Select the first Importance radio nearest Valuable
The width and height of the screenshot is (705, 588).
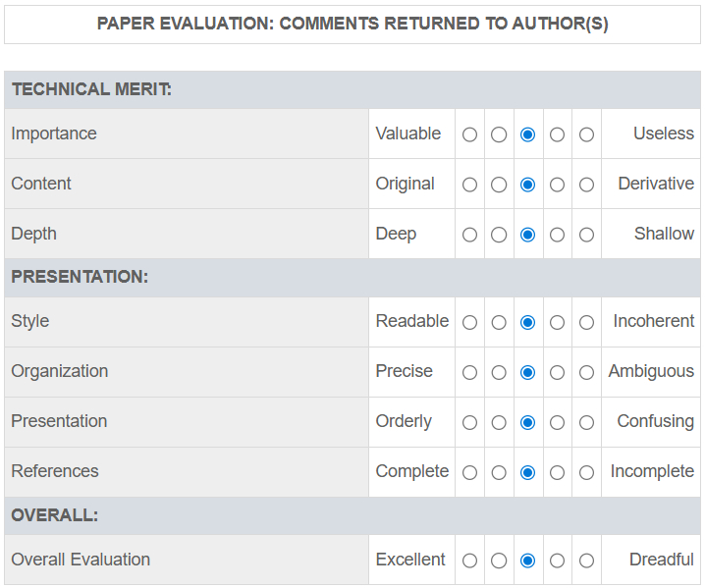click(x=469, y=134)
